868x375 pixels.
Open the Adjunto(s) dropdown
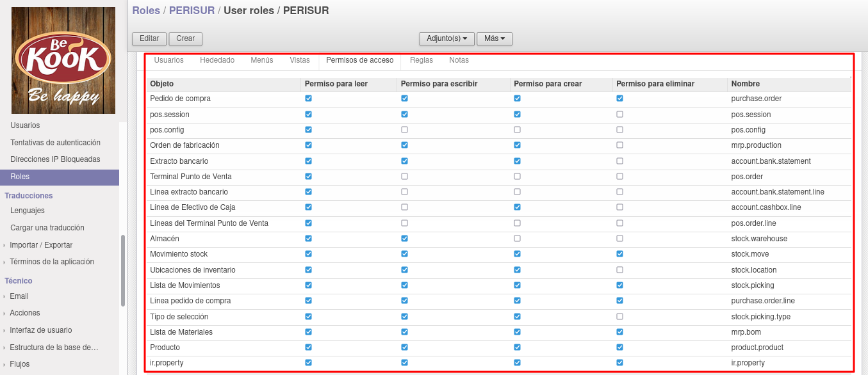[x=446, y=38]
